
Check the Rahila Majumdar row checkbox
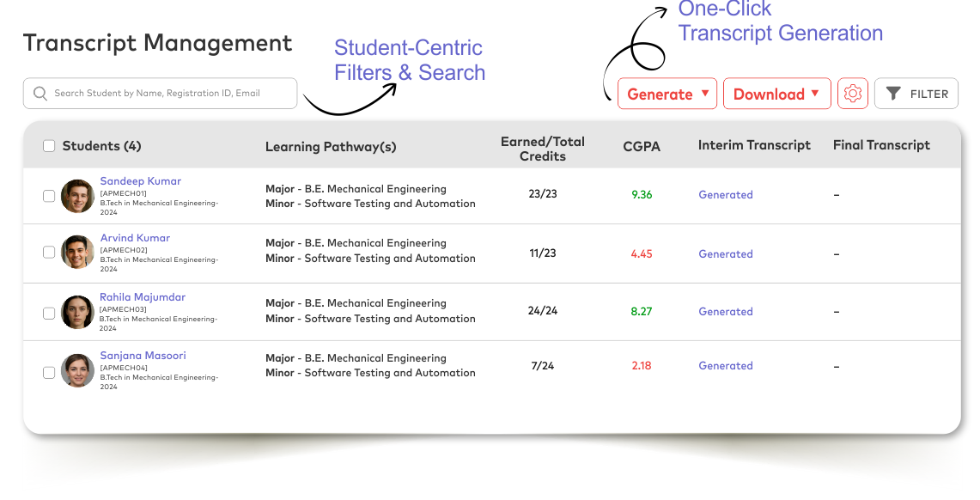49,313
